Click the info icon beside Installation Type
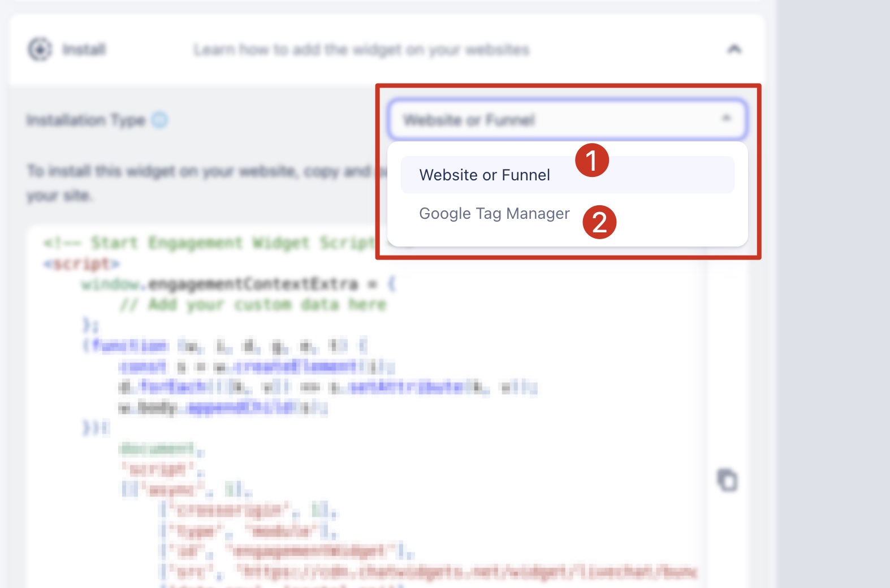Image resolution: width=890 pixels, height=588 pixels. 160,120
